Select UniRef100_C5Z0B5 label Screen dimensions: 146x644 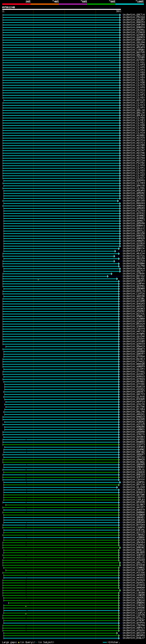tap(133, 58)
